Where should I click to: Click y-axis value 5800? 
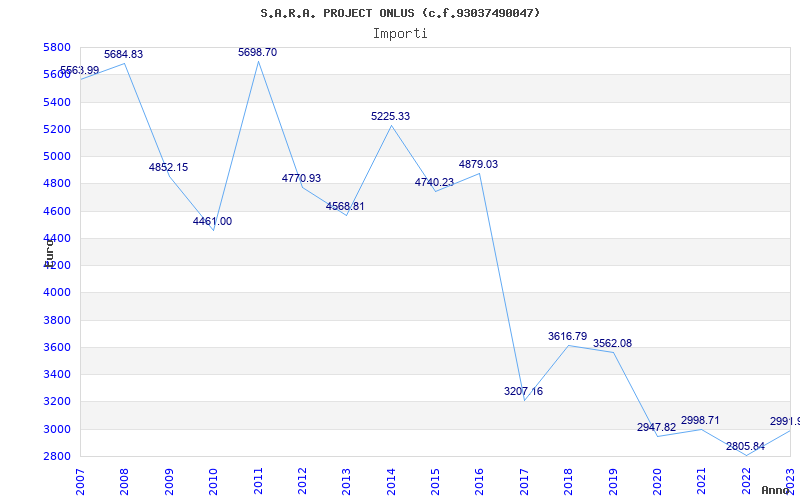tap(58, 47)
